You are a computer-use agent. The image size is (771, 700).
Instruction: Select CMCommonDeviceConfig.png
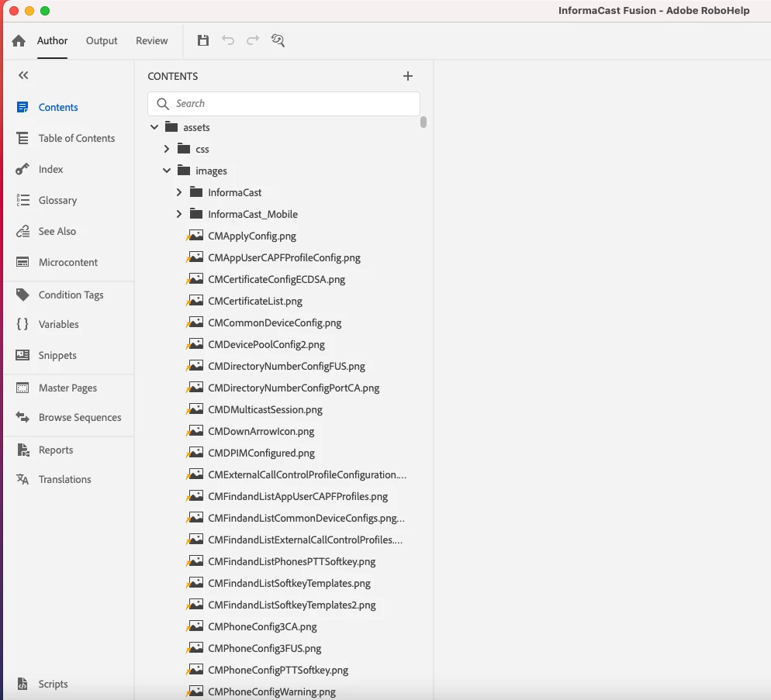pos(275,322)
